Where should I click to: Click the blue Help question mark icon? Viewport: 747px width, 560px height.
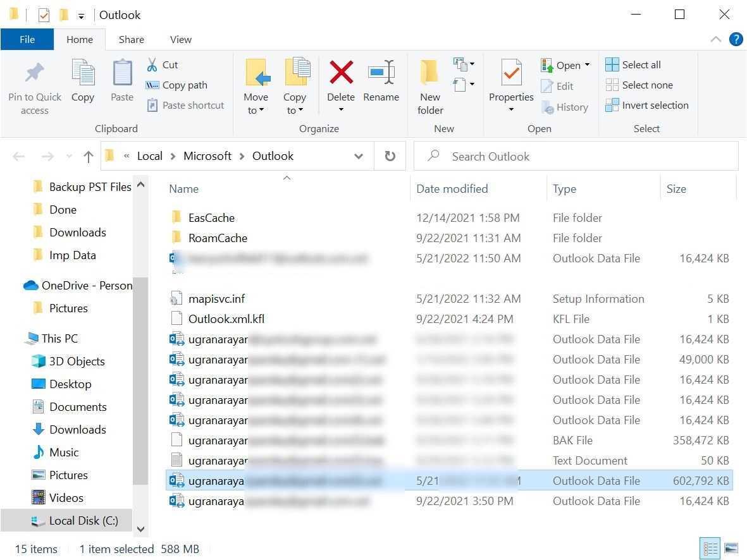pos(736,39)
